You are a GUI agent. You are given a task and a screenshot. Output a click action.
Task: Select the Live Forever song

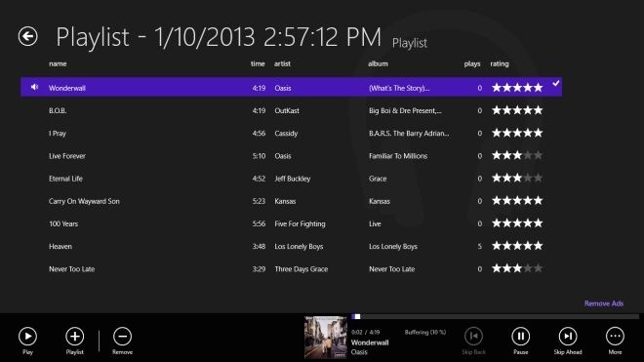pos(291,156)
